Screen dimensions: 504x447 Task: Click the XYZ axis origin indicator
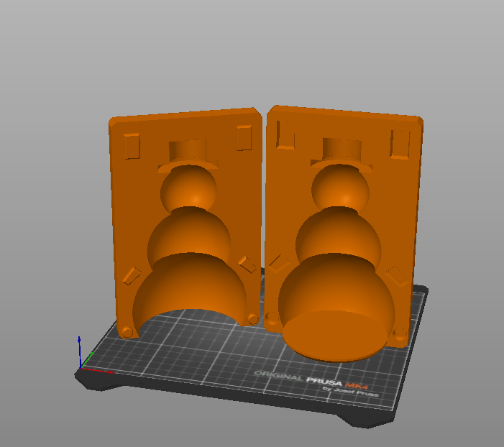81,363
